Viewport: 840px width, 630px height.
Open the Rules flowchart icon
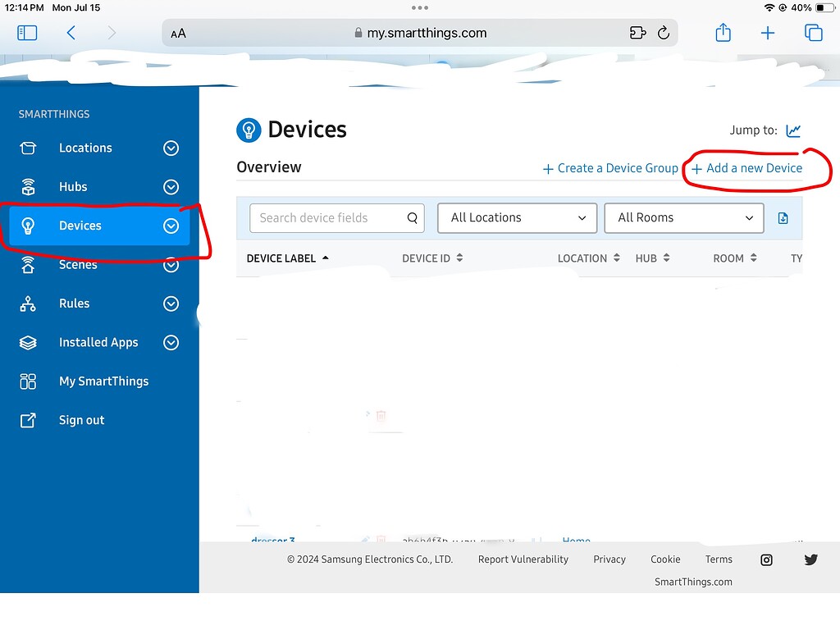tap(30, 304)
